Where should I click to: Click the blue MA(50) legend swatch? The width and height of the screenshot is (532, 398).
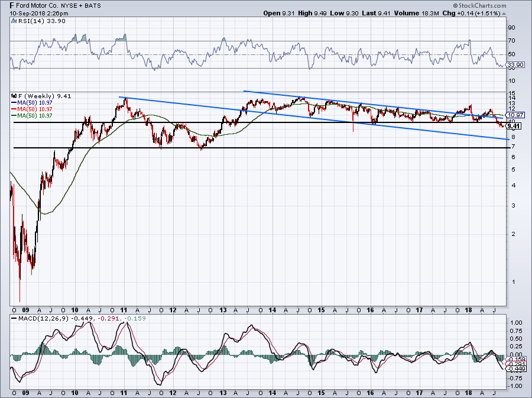(x=14, y=102)
